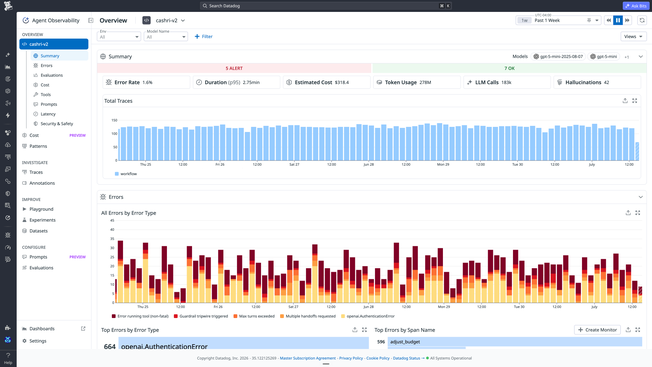This screenshot has width=652, height=367.
Task: Toggle openai.AuthenticationError legend entry
Action: point(368,316)
